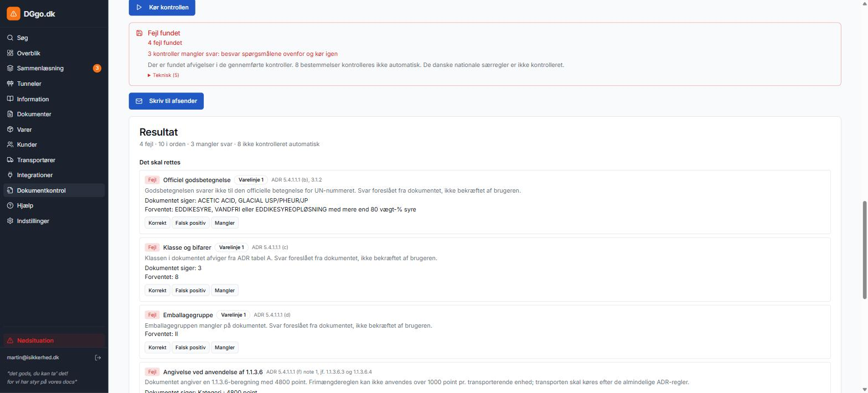Click the Tunneler icon in sidebar
This screenshot has width=868, height=393.
pos(10,84)
